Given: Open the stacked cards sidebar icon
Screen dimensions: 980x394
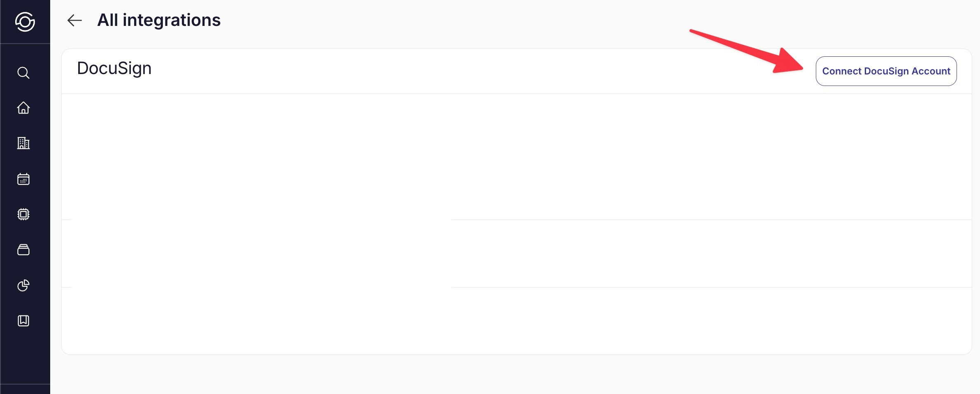Looking at the screenshot, I should [23, 250].
